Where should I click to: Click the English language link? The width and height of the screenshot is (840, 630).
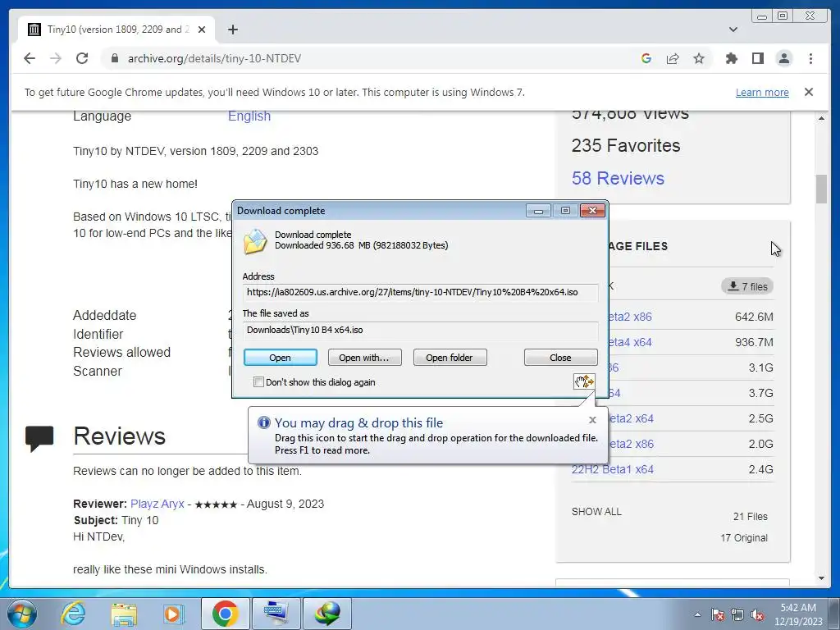pos(249,116)
